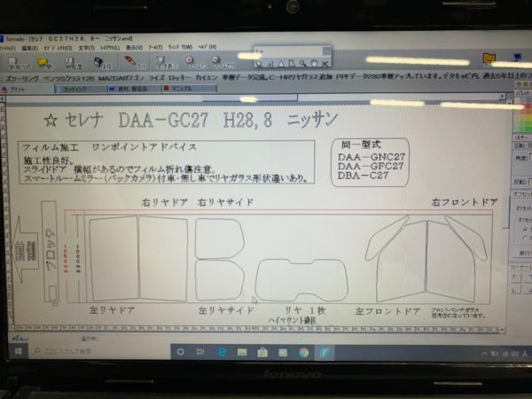Pick the yellow swatch in color palette
Image resolution: width=532 pixels, height=399 pixels.
pos(528,118)
